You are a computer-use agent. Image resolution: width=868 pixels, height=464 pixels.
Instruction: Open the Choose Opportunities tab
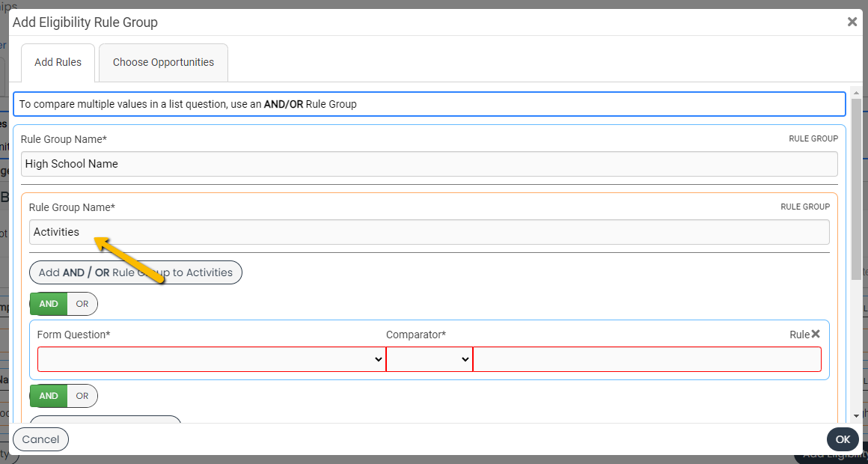tap(163, 63)
